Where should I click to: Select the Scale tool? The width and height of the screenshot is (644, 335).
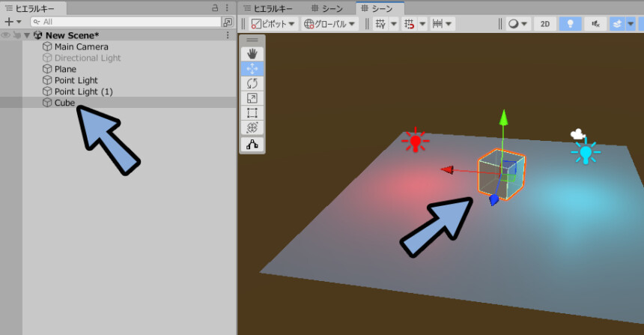pyautogui.click(x=252, y=98)
